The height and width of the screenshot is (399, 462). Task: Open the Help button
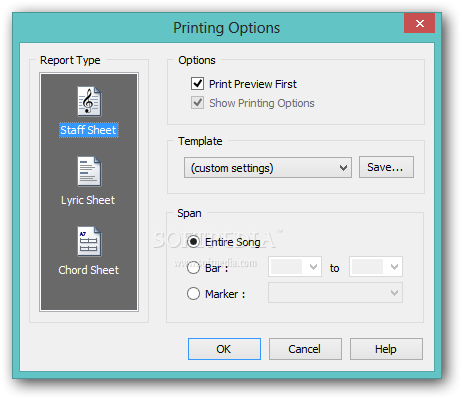[386, 349]
